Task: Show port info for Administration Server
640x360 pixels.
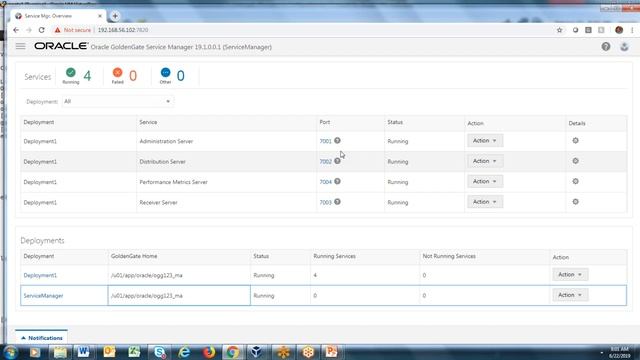Action: pos(337,140)
